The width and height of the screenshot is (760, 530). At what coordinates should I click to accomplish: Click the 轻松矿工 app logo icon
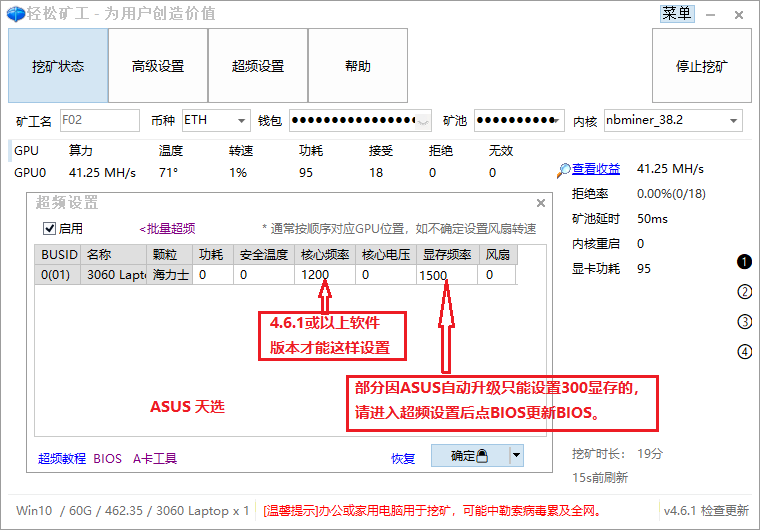pyautogui.click(x=18, y=14)
